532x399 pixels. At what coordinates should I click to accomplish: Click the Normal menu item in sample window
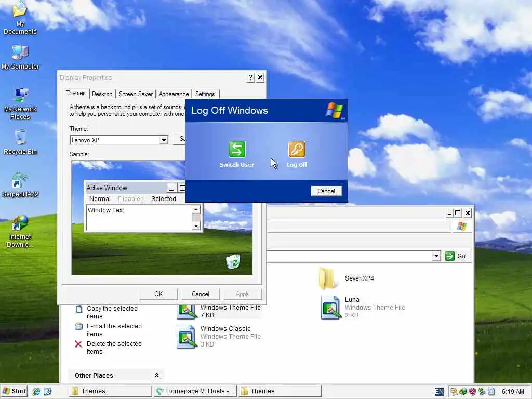click(x=100, y=199)
